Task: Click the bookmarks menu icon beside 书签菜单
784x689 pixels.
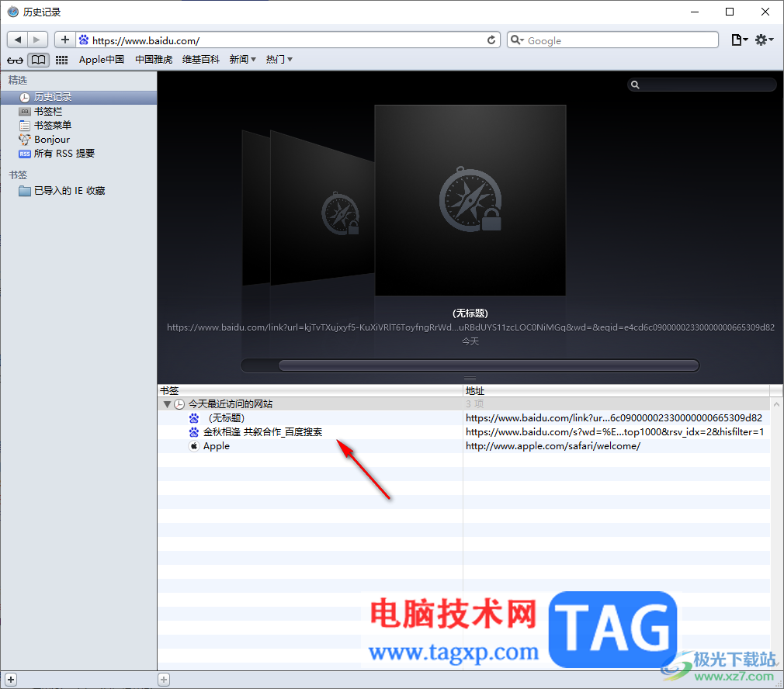Action: tap(25, 125)
